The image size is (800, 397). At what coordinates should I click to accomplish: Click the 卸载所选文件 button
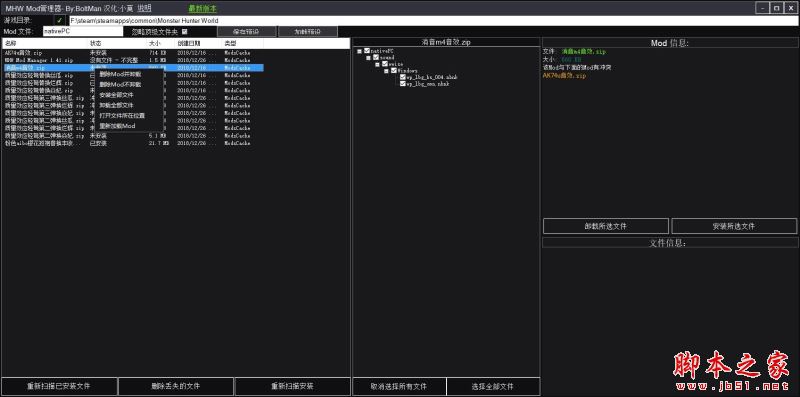click(606, 226)
